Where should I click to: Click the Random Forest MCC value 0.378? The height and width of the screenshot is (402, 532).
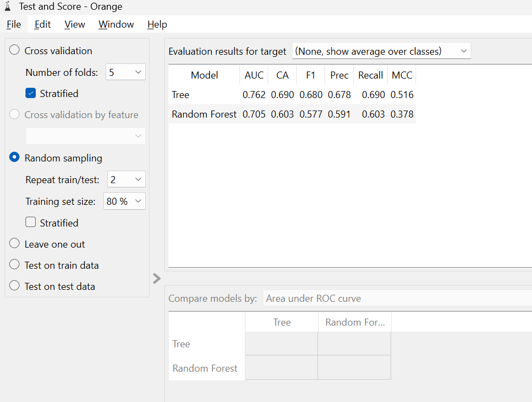pos(402,114)
